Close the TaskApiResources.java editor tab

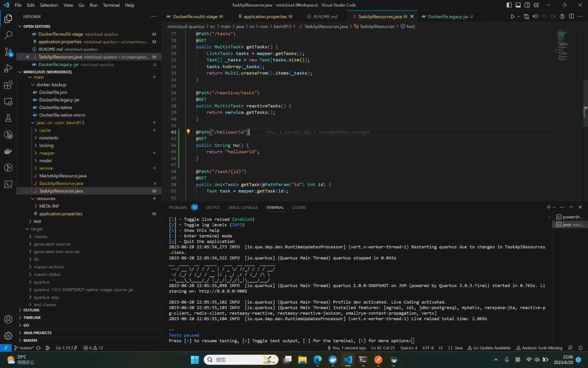(412, 16)
